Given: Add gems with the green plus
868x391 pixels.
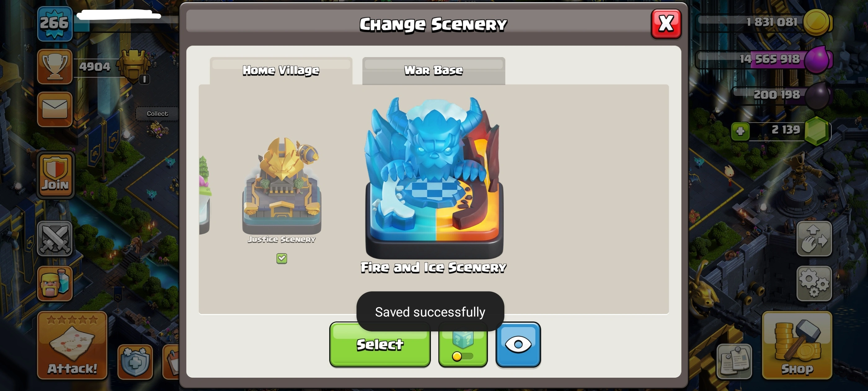Looking at the screenshot, I should click(x=740, y=131).
